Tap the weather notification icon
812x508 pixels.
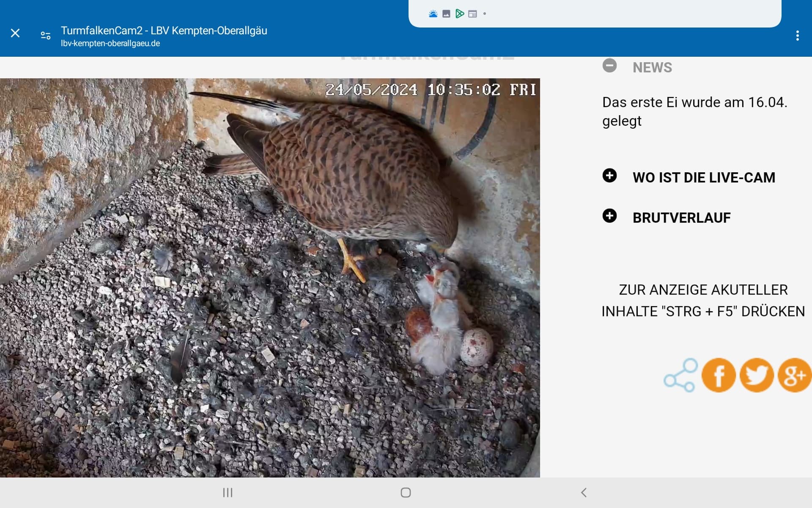[x=433, y=14]
